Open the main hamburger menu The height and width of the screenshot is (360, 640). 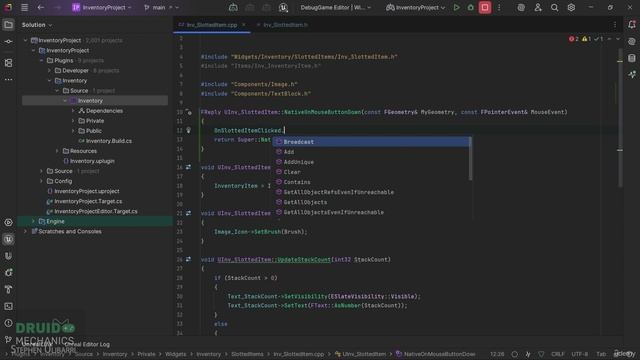click(x=24, y=7)
